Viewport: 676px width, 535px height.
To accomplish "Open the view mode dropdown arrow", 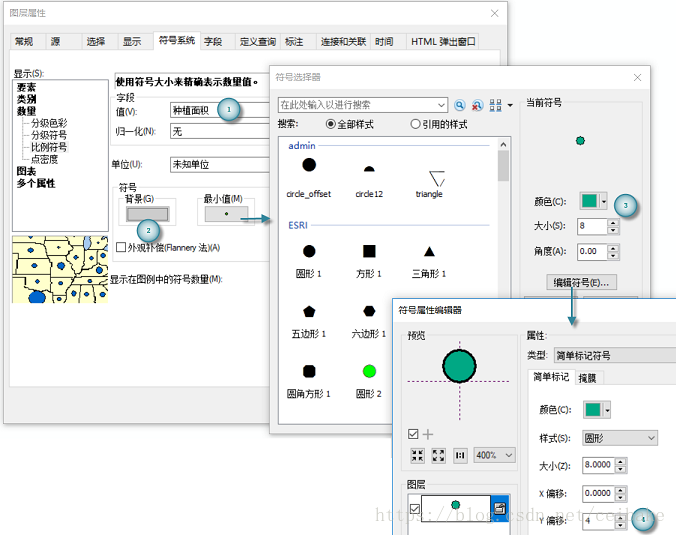I will click(x=510, y=105).
